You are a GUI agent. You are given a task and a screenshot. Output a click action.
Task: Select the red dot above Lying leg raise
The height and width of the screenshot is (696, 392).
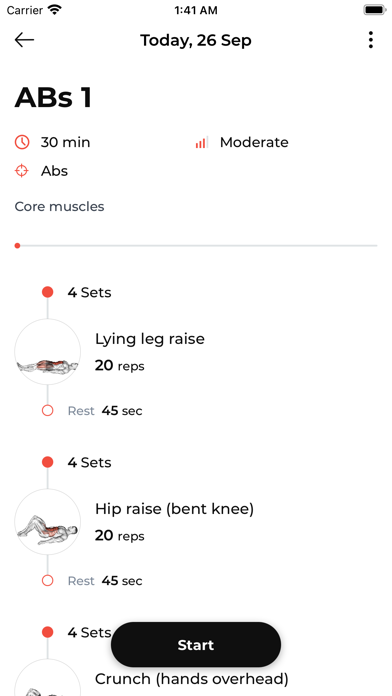[x=48, y=292]
